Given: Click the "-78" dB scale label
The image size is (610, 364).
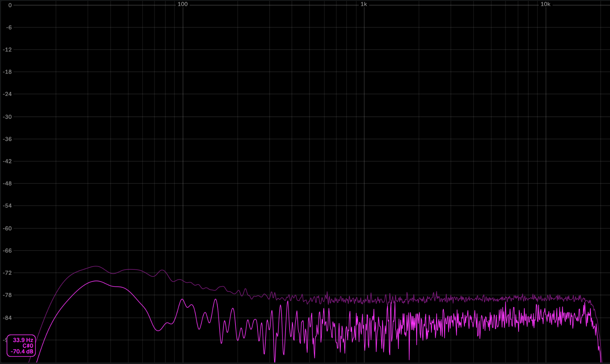Looking at the screenshot, I should tap(8, 295).
